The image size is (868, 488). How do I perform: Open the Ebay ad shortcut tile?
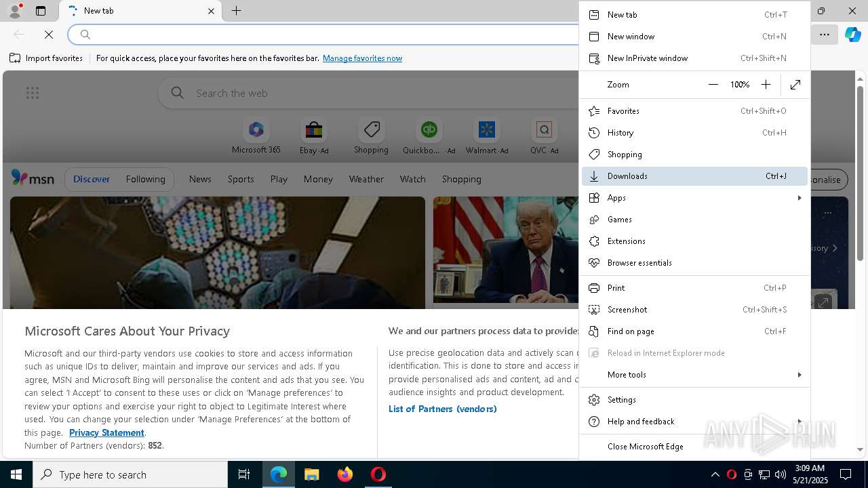tap(314, 137)
